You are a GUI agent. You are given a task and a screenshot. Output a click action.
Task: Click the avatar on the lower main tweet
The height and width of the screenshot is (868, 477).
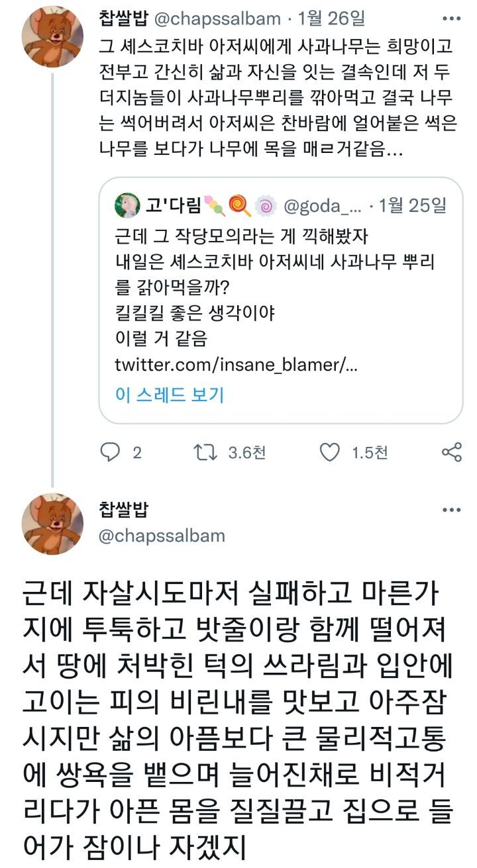(x=53, y=524)
